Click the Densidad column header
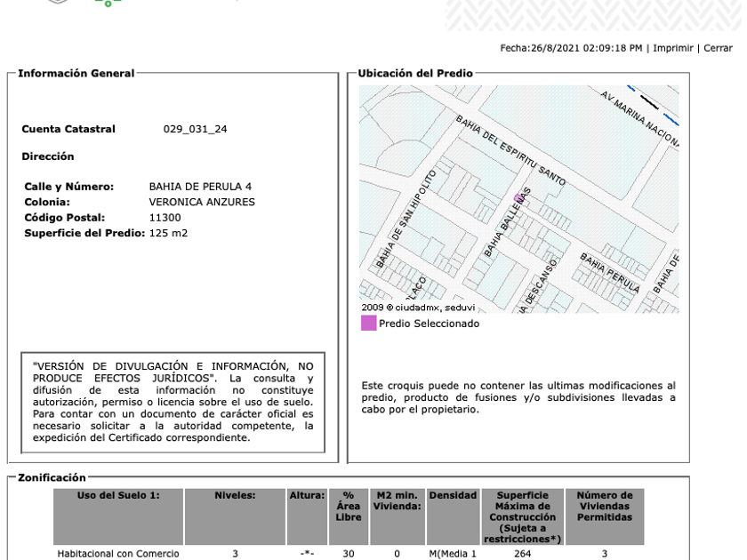The width and height of the screenshot is (747, 560). [x=453, y=516]
